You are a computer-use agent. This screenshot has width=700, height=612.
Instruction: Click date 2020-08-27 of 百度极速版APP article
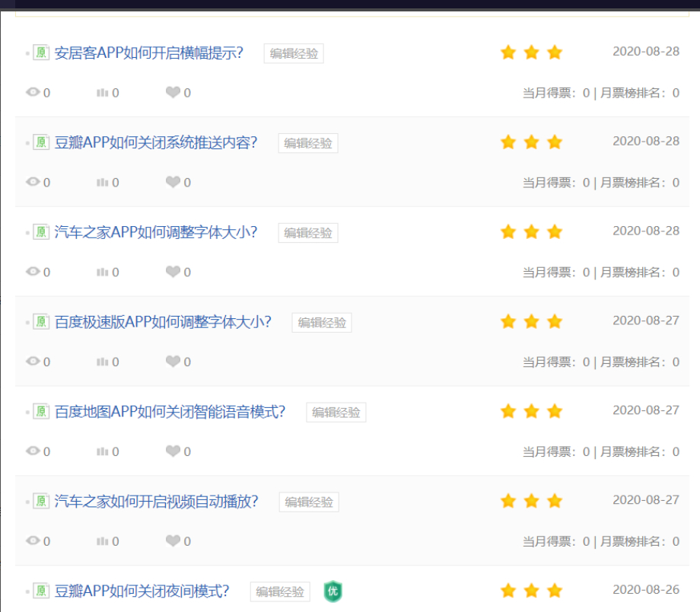646,320
